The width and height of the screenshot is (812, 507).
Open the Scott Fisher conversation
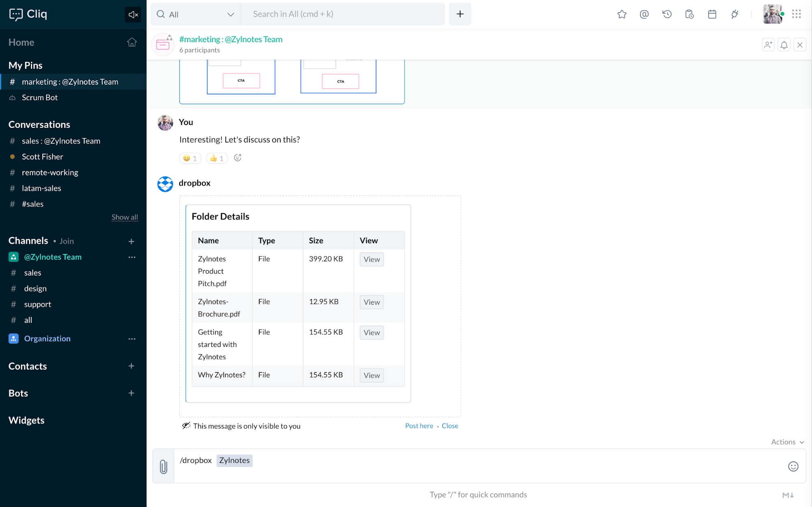[x=42, y=157]
